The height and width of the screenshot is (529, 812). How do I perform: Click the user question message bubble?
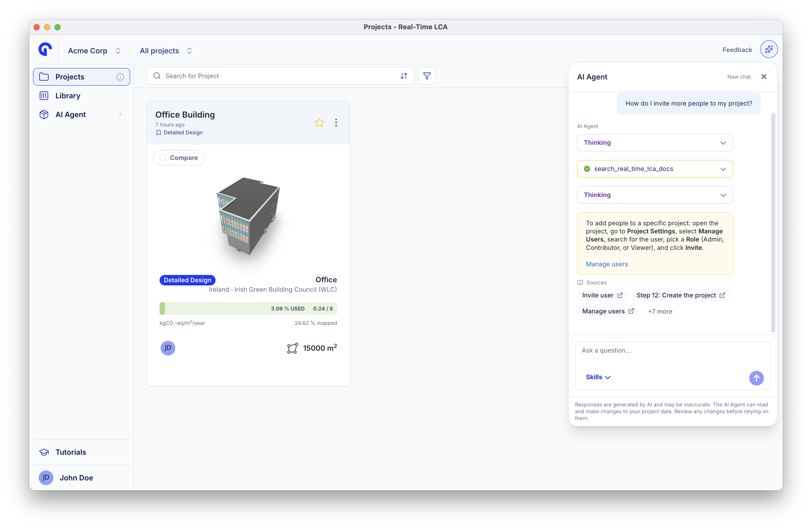(688, 103)
